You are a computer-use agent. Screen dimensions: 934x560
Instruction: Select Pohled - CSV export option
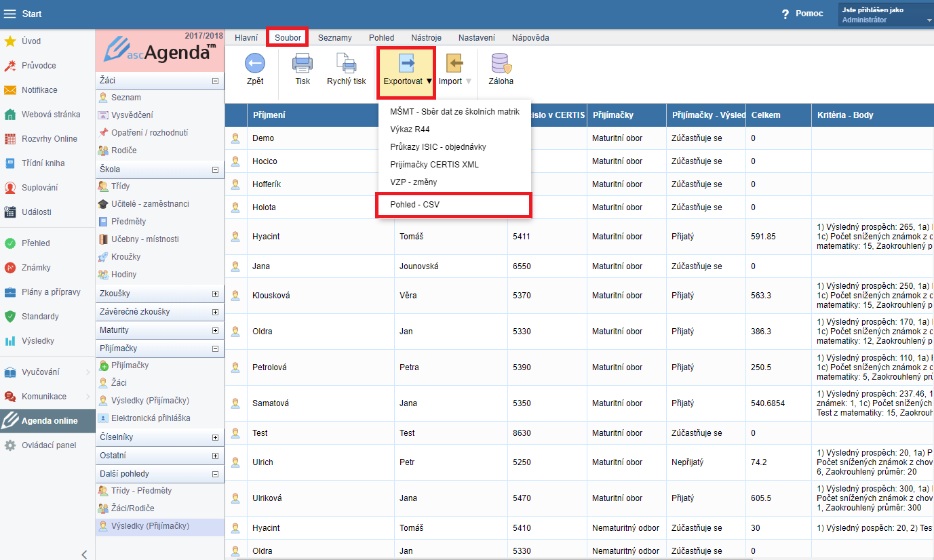point(414,204)
